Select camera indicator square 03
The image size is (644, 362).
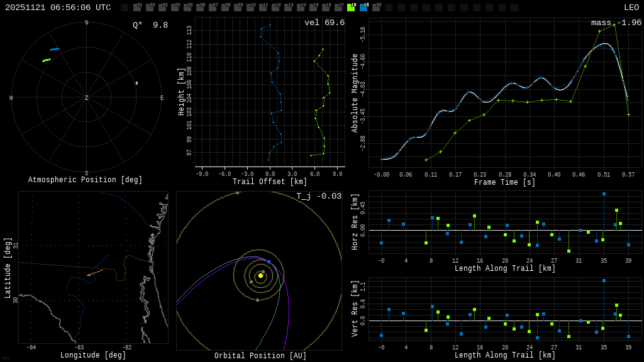(x=163, y=8)
